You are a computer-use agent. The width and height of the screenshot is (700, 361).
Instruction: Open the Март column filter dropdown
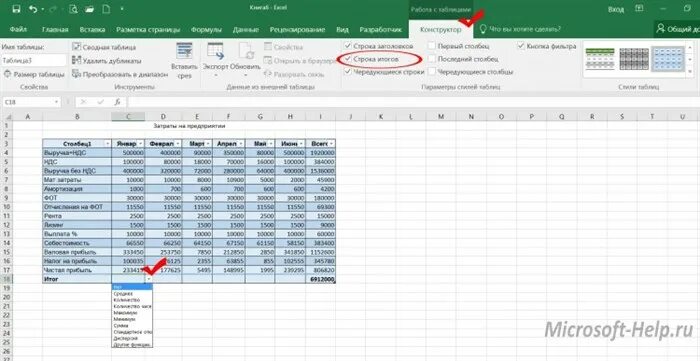[208, 144]
